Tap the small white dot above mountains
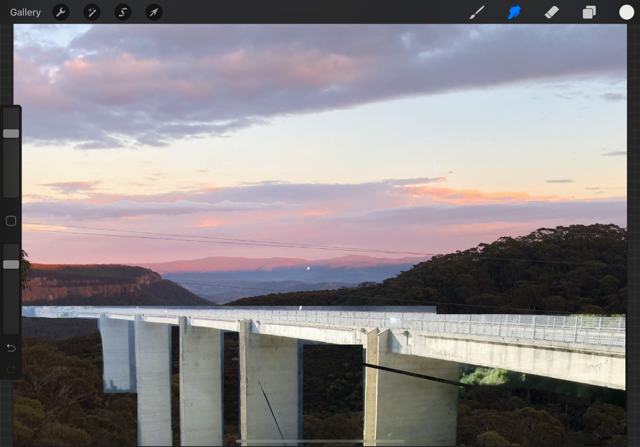 point(308,268)
